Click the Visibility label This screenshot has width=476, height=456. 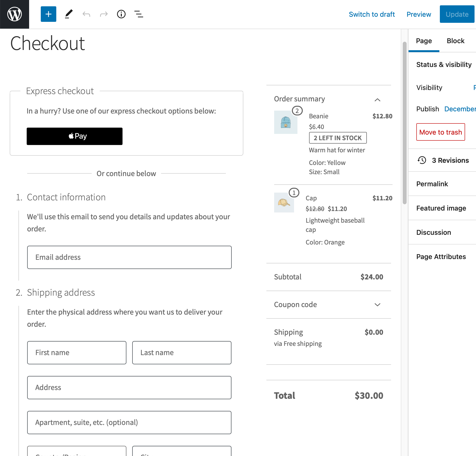click(x=429, y=88)
